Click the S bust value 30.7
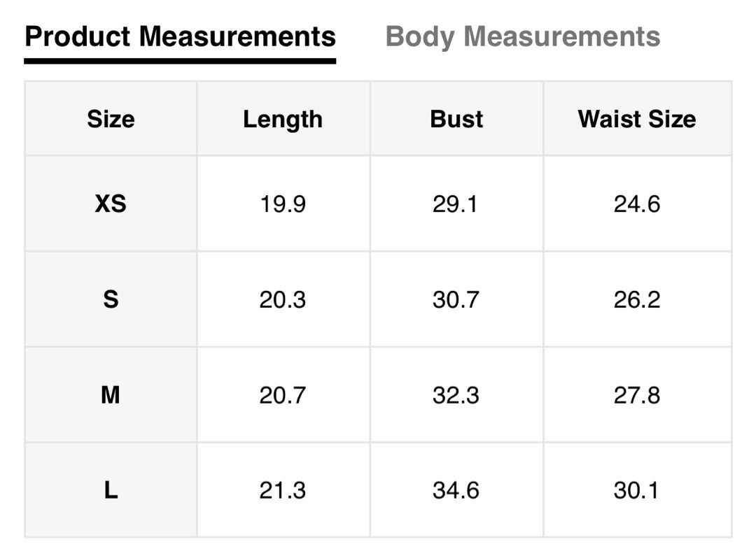This screenshot has width=756, height=556. pyautogui.click(x=456, y=300)
